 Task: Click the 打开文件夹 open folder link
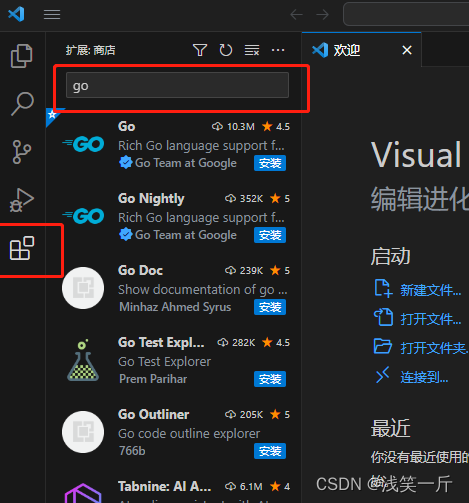point(434,348)
